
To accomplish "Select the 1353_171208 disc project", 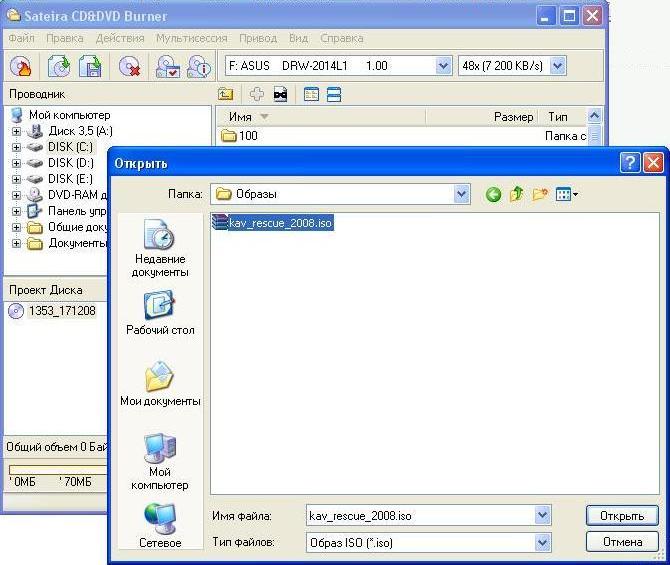I will tap(62, 311).
